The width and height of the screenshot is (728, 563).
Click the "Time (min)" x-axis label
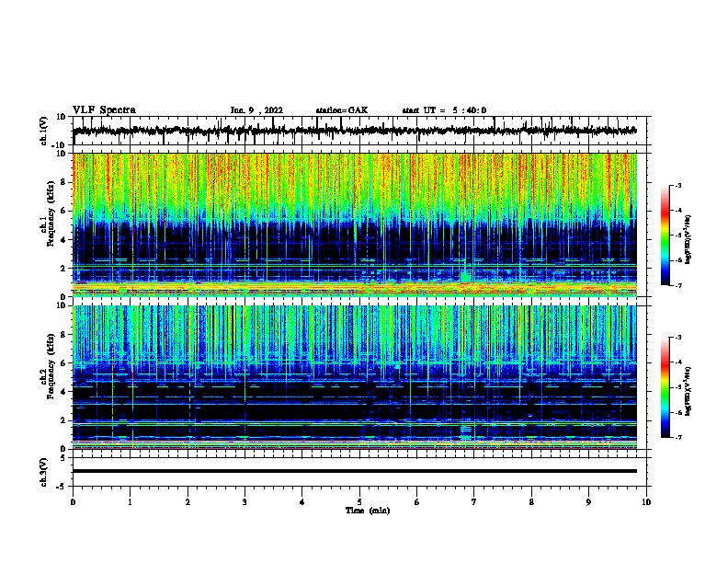(368, 511)
